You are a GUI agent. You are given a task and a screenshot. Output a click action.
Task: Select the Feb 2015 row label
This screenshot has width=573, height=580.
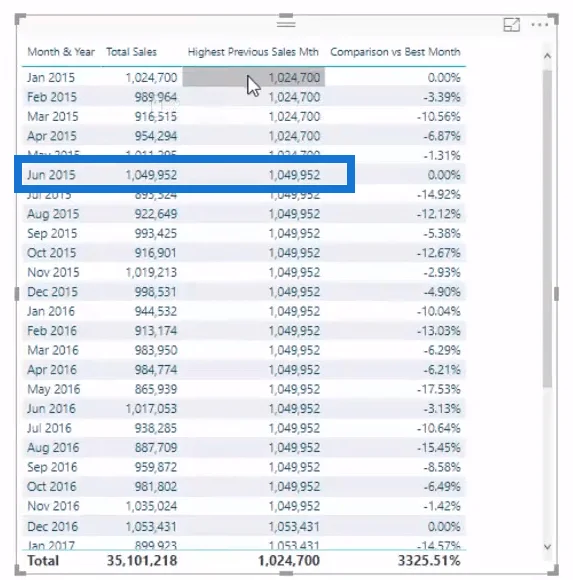(x=52, y=97)
